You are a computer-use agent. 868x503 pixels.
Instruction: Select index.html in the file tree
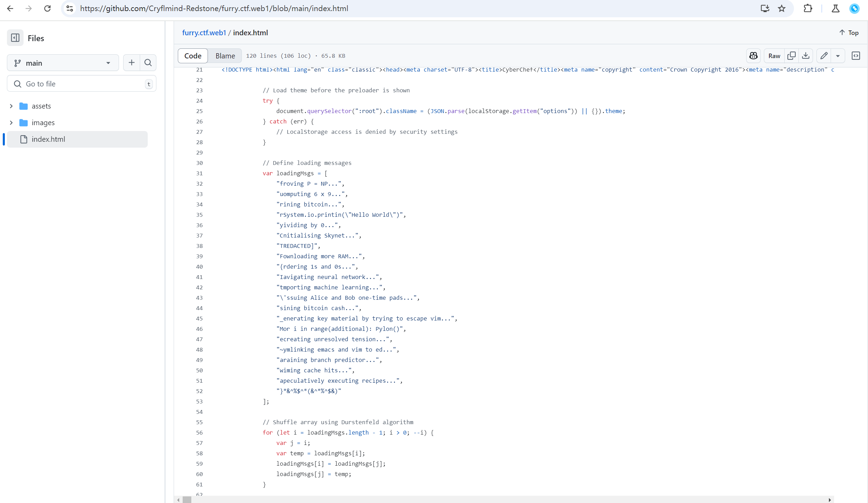click(48, 139)
